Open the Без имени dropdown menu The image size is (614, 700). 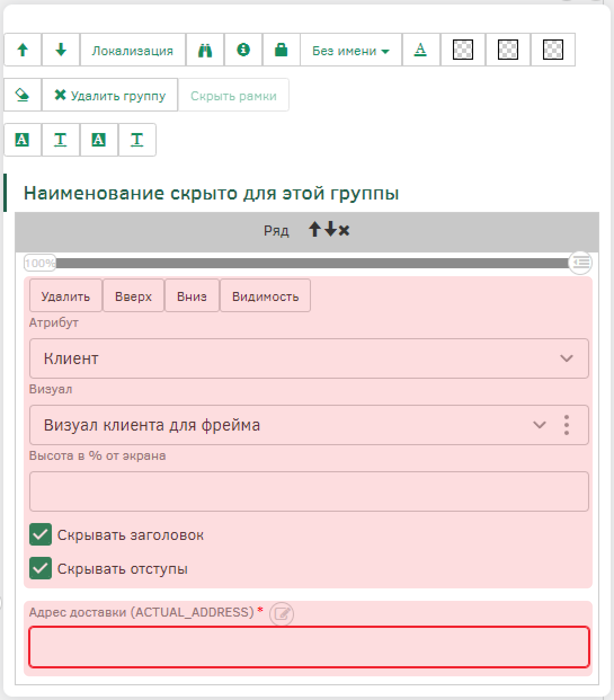(350, 50)
